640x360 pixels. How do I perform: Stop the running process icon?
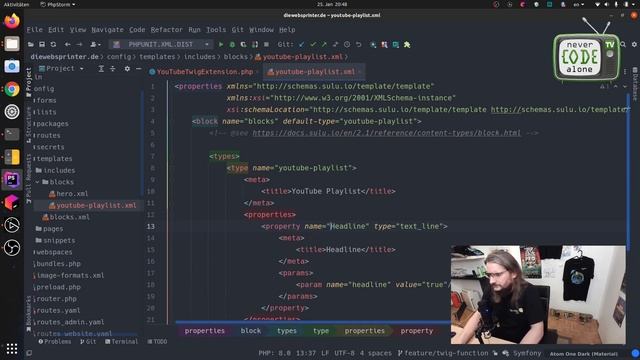(266, 44)
